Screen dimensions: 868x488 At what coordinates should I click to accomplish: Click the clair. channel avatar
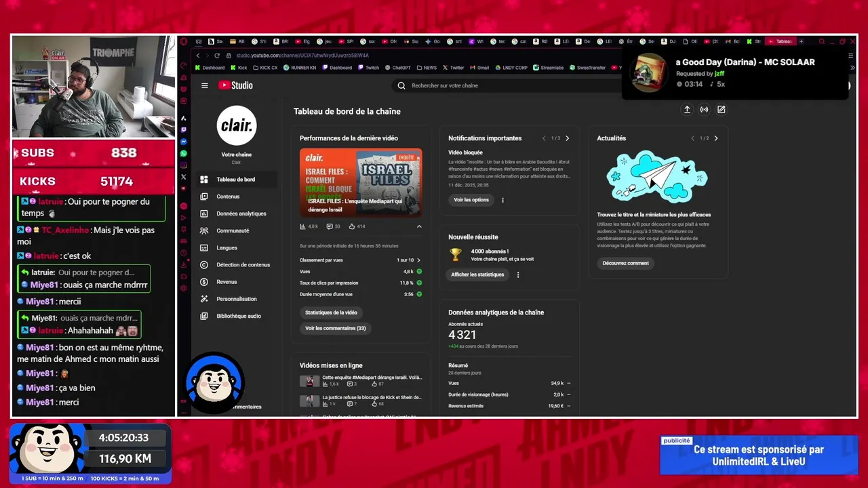point(237,125)
